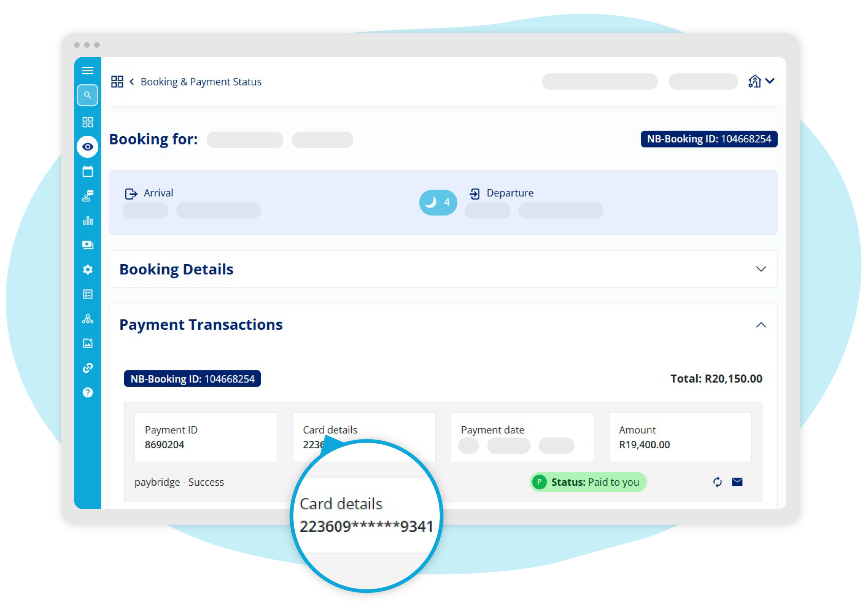Viewport: 868px width, 603px height.
Task: Click the email envelope icon for payment
Action: [x=737, y=482]
